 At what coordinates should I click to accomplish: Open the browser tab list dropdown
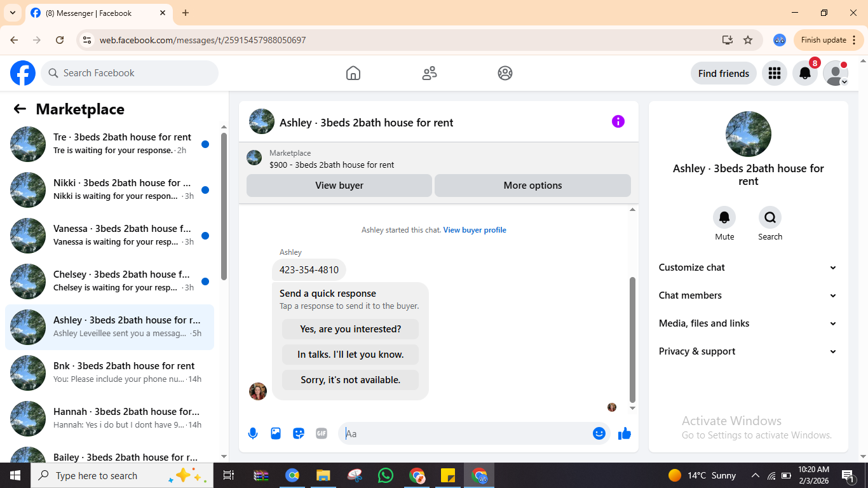point(12,13)
